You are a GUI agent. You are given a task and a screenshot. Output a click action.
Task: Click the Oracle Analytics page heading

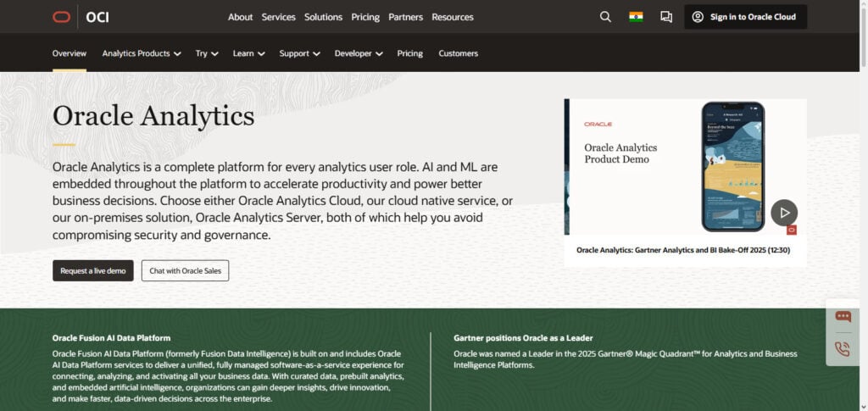coord(153,116)
